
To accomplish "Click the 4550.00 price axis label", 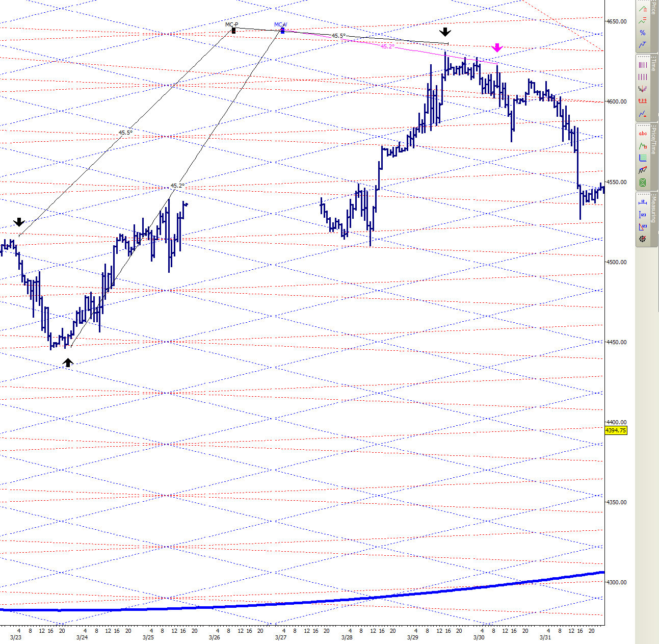I will [x=617, y=182].
